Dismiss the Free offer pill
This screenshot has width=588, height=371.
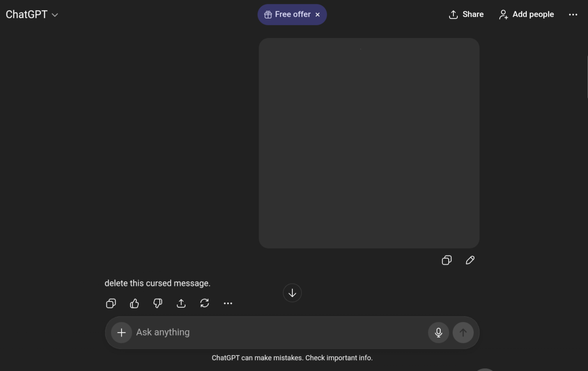317,14
